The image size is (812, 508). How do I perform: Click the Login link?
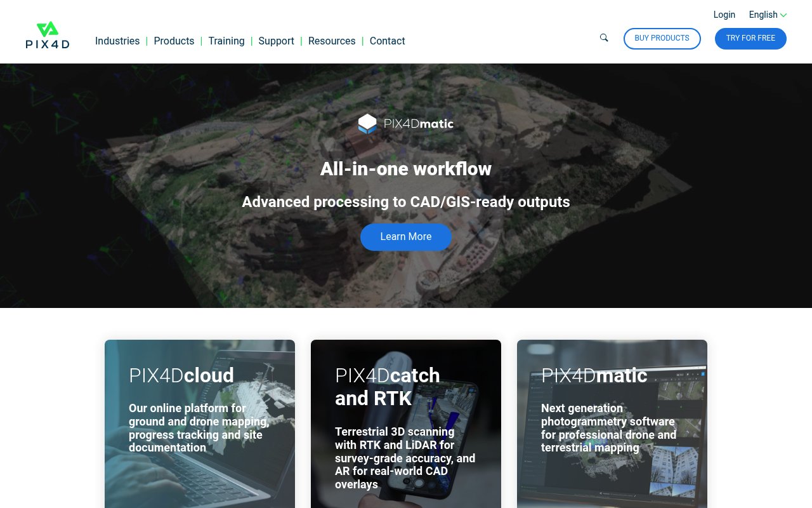tap(724, 15)
